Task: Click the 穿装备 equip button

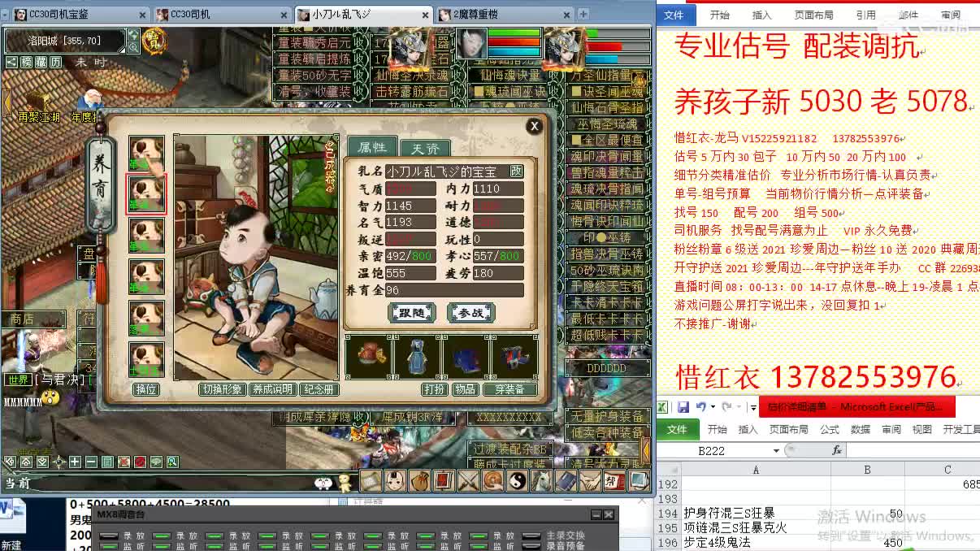Action: [510, 389]
